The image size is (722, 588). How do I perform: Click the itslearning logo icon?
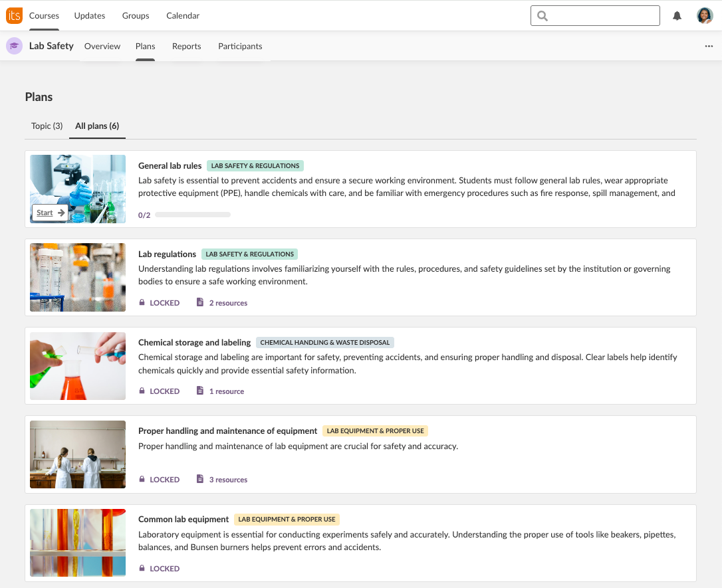pos(14,15)
